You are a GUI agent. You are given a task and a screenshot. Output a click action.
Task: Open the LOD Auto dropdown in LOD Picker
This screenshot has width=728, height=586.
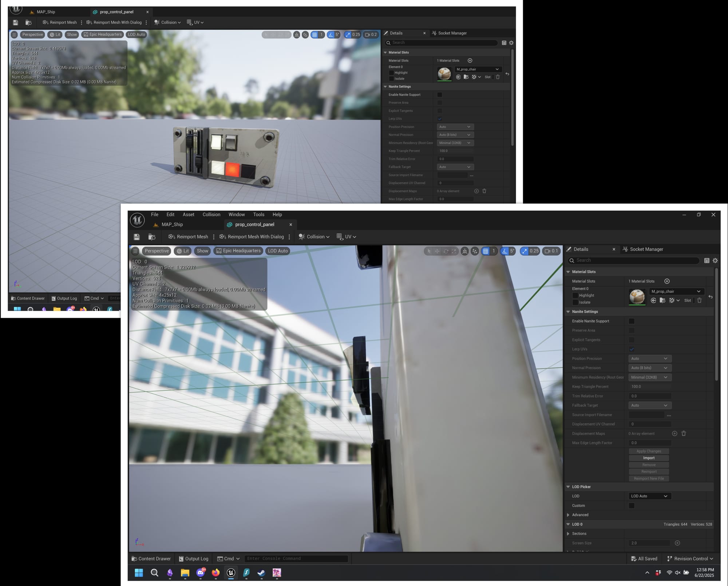pyautogui.click(x=650, y=496)
